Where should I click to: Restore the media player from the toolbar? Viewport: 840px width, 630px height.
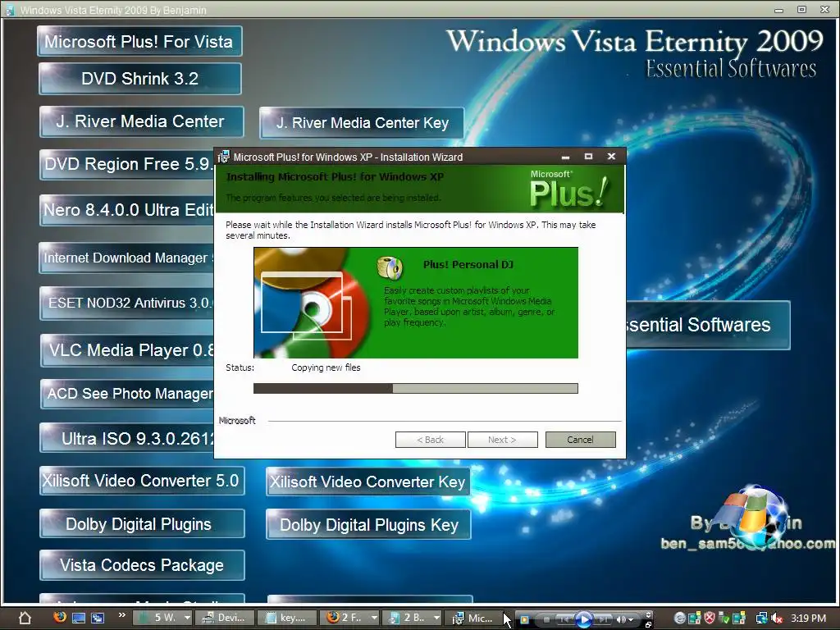click(648, 624)
